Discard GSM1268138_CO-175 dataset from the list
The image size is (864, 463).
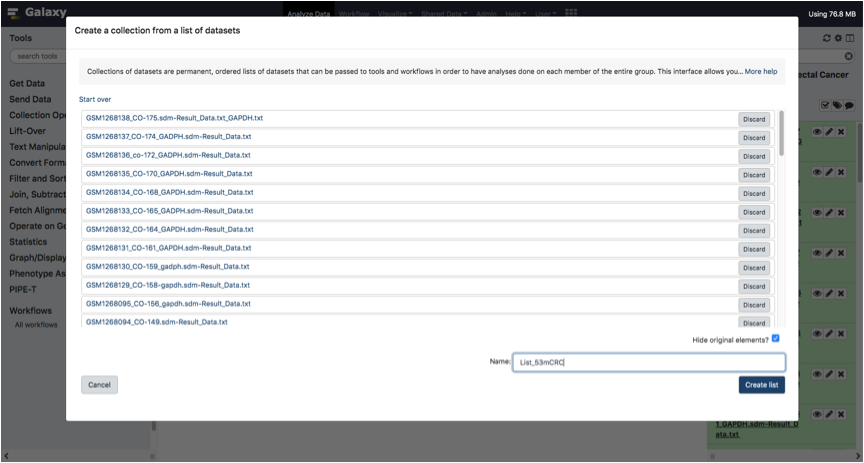pyautogui.click(x=754, y=119)
